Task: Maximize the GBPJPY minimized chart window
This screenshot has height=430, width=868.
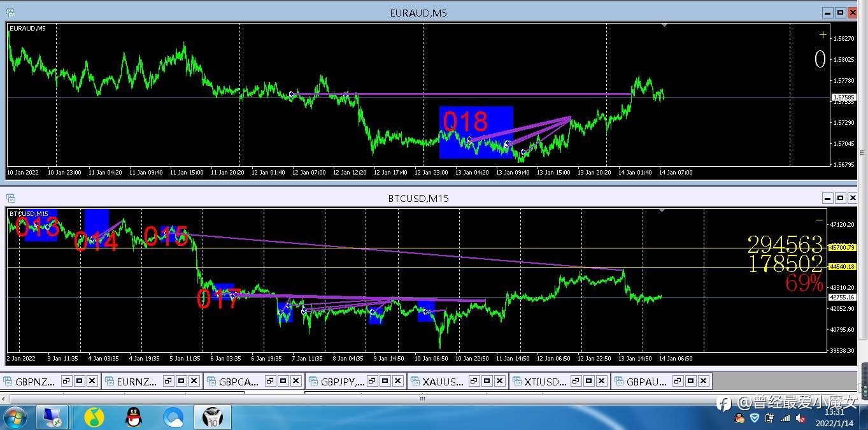Action: pos(385,382)
